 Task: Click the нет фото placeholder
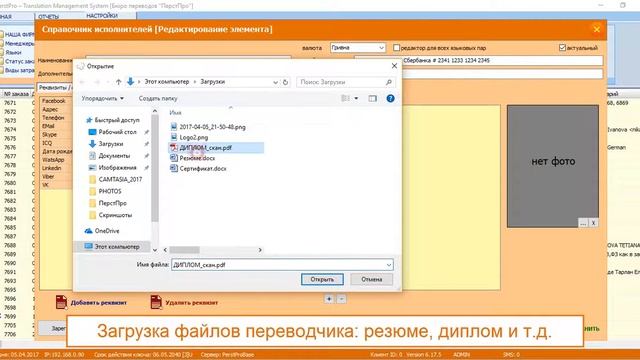(553, 166)
